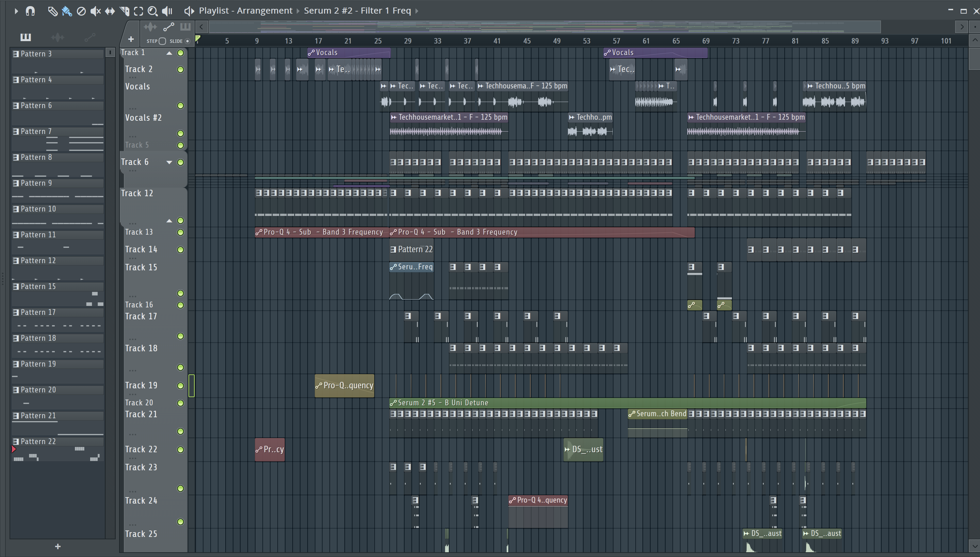Click the add track plus button
This screenshot has height=557, width=980.
tap(131, 39)
